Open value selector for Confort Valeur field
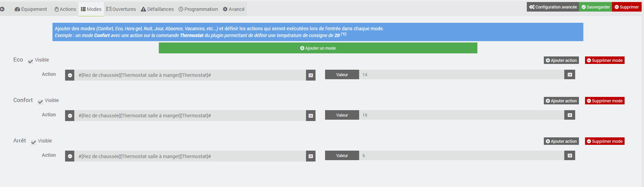Screen dimensions: 644x187 570,115
